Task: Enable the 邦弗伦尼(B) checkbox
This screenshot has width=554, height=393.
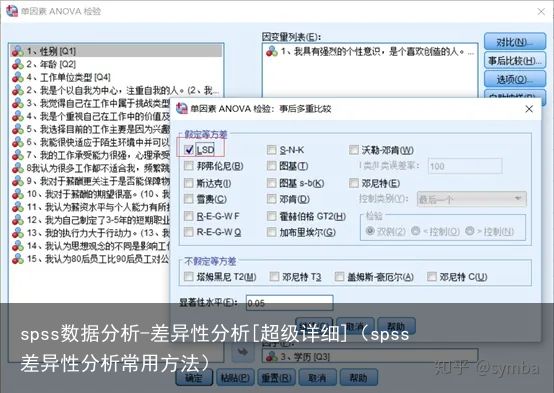Action: (x=189, y=166)
